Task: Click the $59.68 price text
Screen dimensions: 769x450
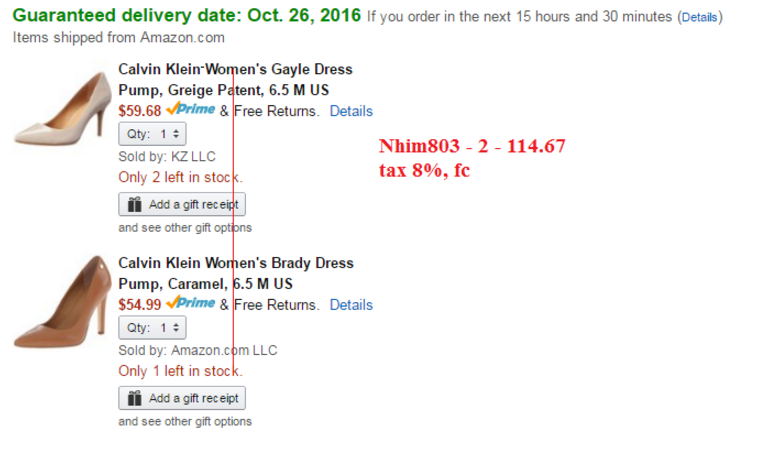Action: tap(140, 111)
